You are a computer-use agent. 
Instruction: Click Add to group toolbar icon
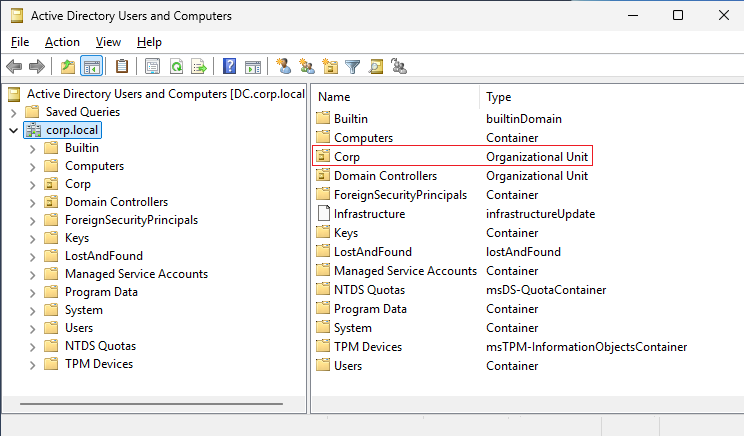399,66
